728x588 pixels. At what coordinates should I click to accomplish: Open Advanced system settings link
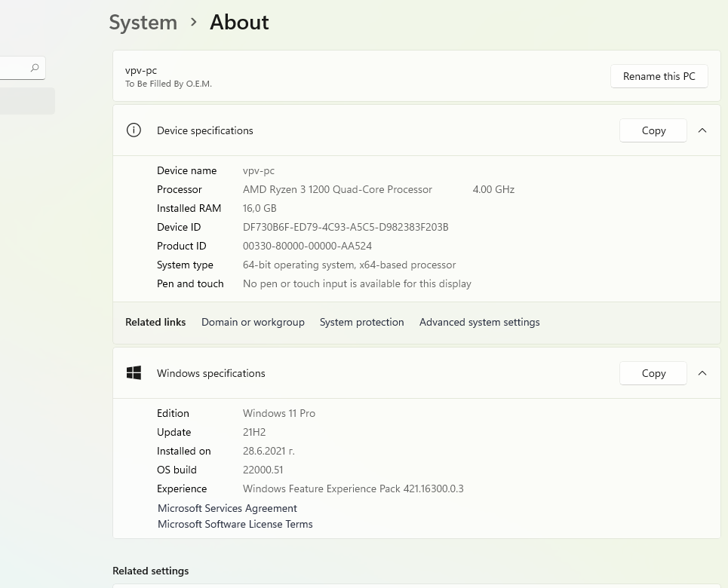point(480,322)
